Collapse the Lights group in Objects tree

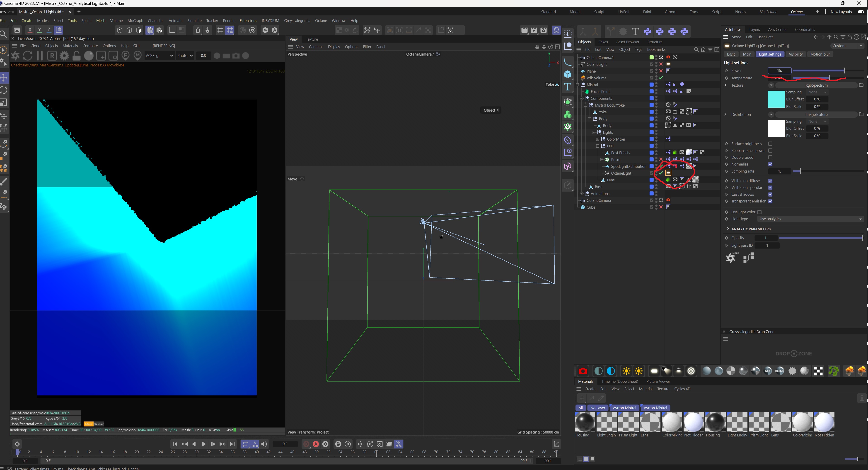coord(593,132)
